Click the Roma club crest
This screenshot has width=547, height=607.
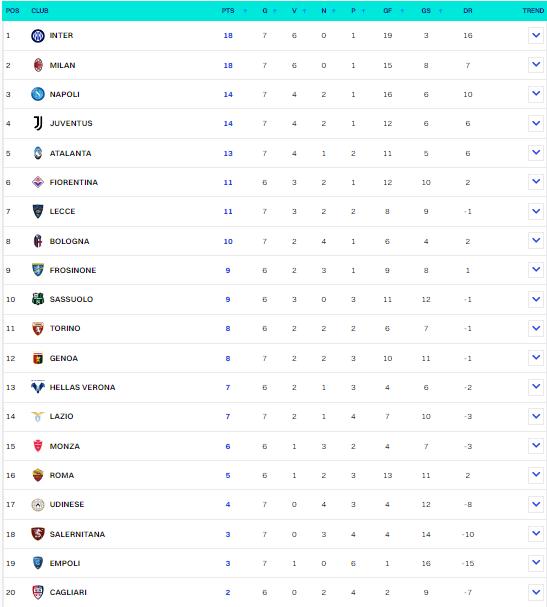[x=38, y=475]
